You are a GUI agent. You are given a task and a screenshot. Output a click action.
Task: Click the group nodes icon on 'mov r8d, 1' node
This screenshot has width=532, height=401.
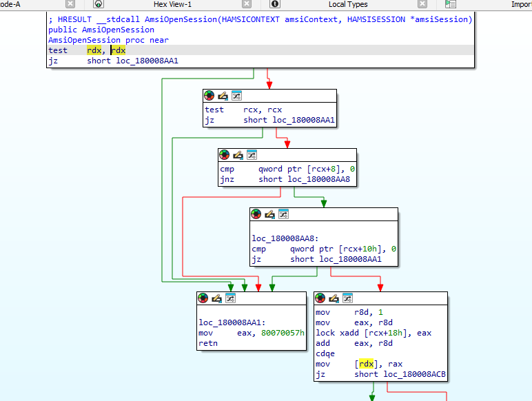pyautogui.click(x=348, y=298)
